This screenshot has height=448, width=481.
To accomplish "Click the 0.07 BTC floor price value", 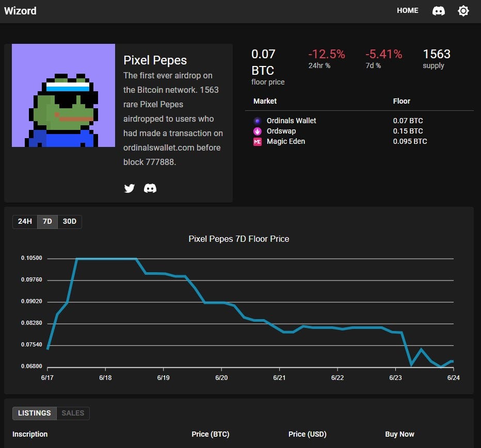I will (263, 62).
